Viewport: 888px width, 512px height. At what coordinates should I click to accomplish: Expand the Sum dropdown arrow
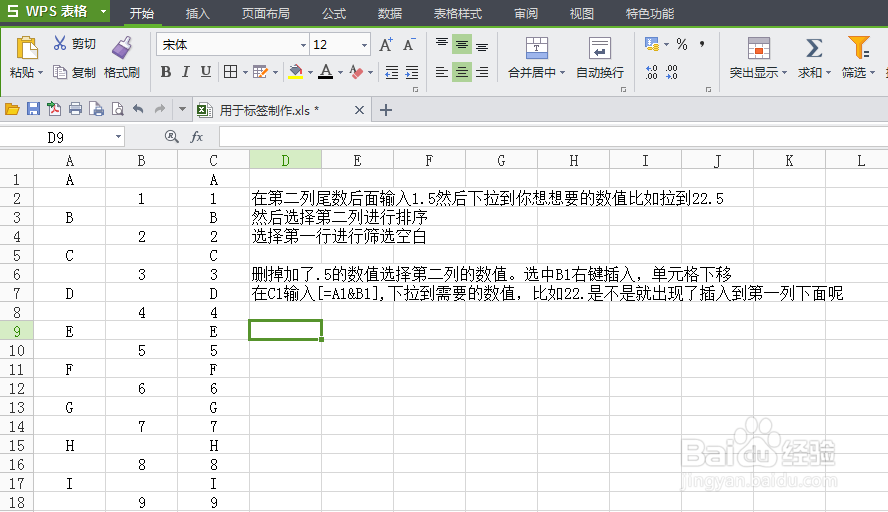[828, 73]
